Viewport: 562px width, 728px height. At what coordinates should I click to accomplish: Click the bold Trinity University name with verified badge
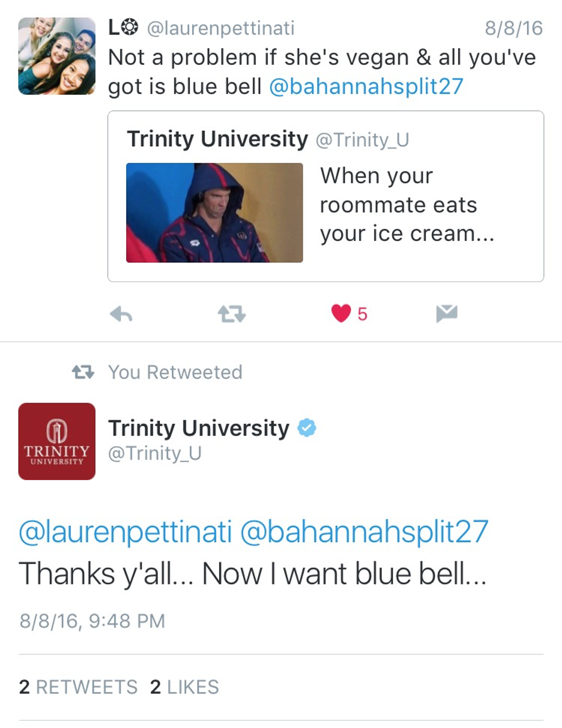point(199,428)
